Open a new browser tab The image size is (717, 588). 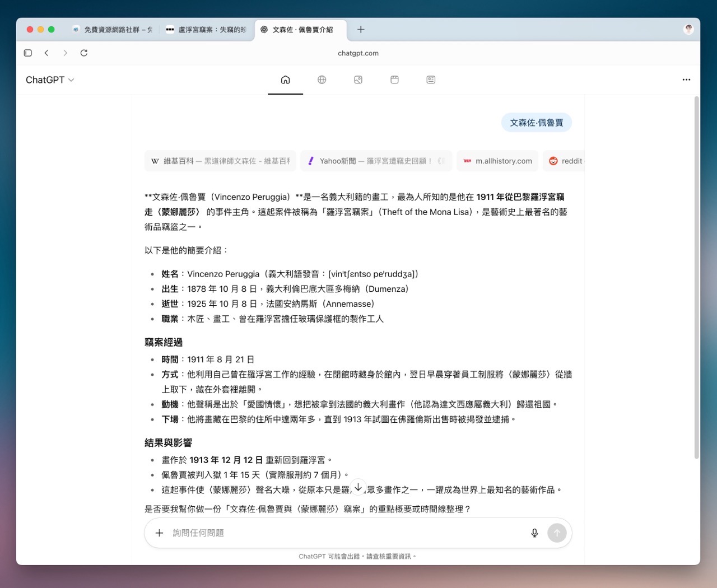pos(361,30)
